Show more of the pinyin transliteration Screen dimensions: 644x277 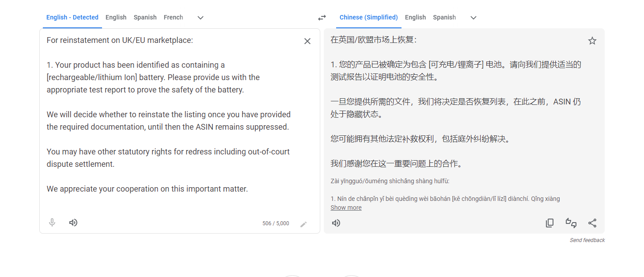(346, 208)
